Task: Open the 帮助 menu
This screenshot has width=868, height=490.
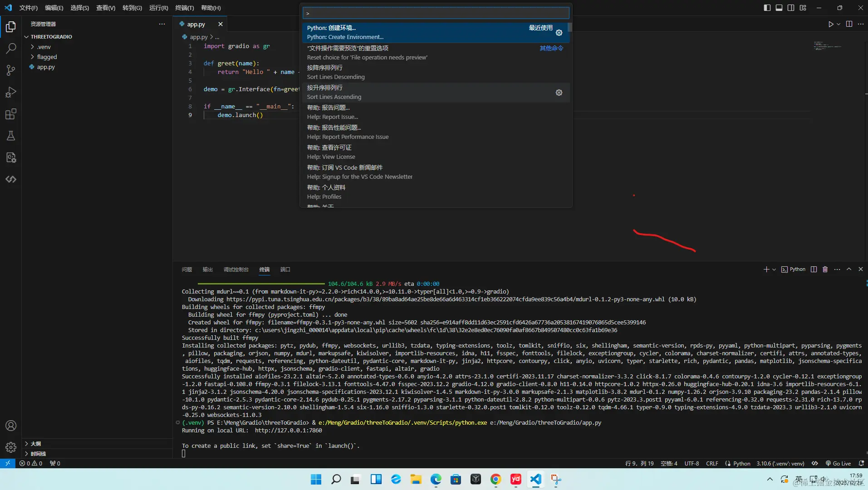Action: [x=210, y=8]
